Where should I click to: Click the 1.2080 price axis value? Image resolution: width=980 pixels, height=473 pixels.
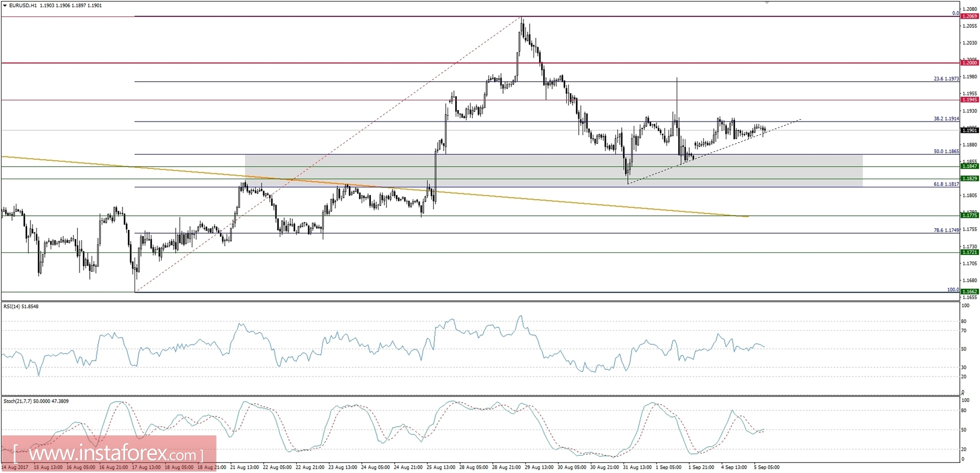pyautogui.click(x=970, y=9)
